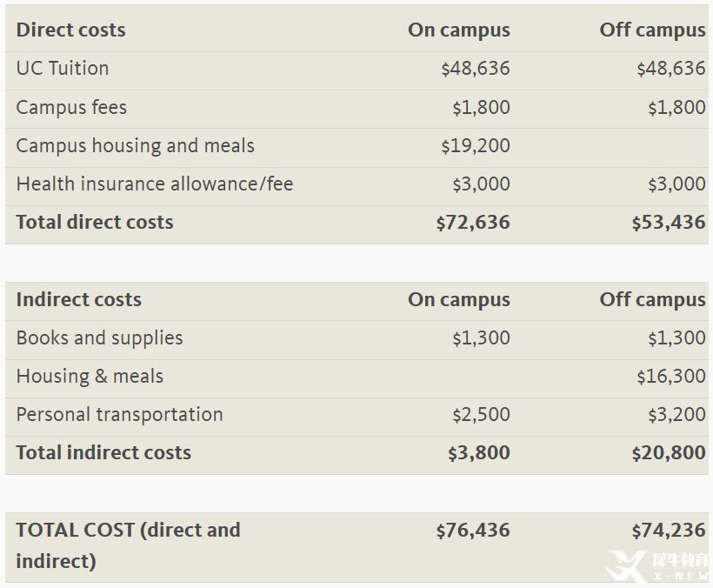Screen dimensions: 713x588
Task: Select the Indirect costs table header
Action: coord(78,300)
